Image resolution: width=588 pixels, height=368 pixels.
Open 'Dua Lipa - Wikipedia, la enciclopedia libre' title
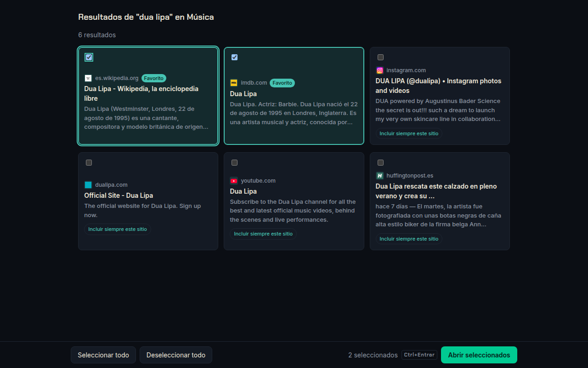coord(141,93)
